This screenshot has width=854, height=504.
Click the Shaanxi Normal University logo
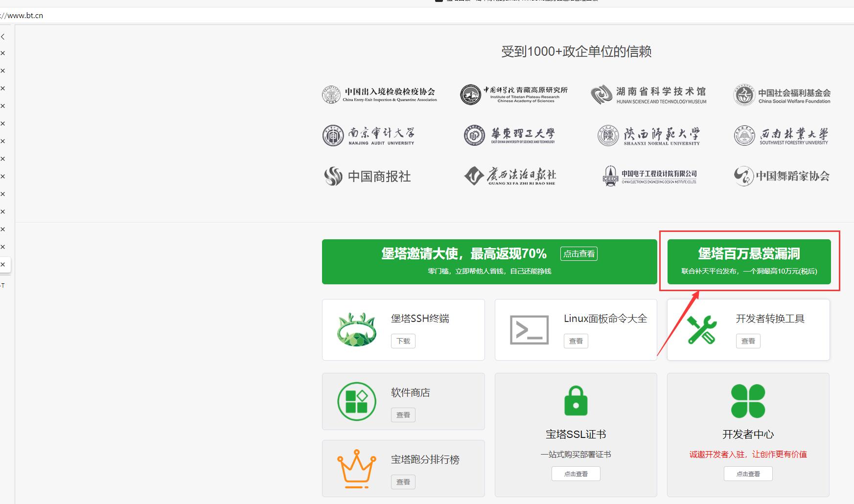point(649,136)
